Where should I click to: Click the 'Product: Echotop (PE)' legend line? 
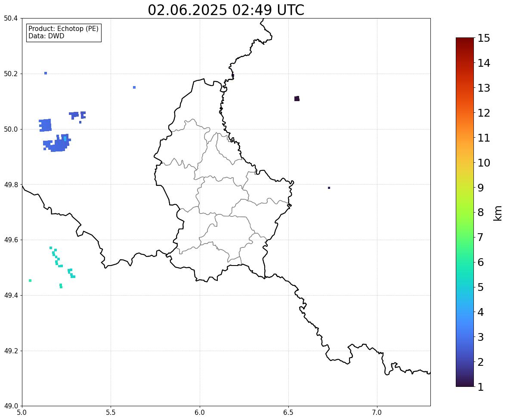pos(63,29)
